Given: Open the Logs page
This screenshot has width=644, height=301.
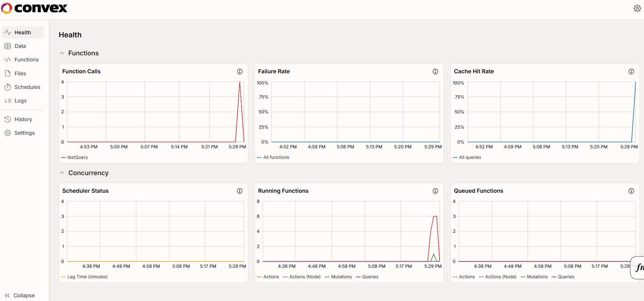Looking at the screenshot, I should (23, 101).
